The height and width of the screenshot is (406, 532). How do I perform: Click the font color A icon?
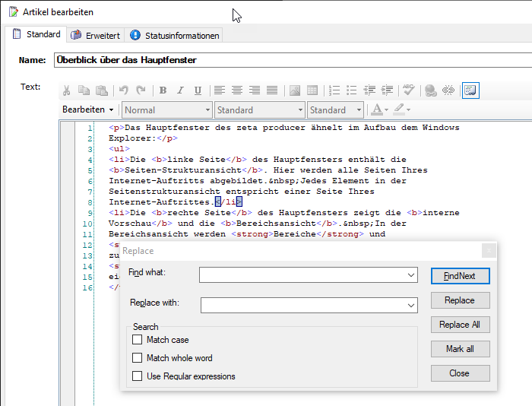(x=377, y=109)
